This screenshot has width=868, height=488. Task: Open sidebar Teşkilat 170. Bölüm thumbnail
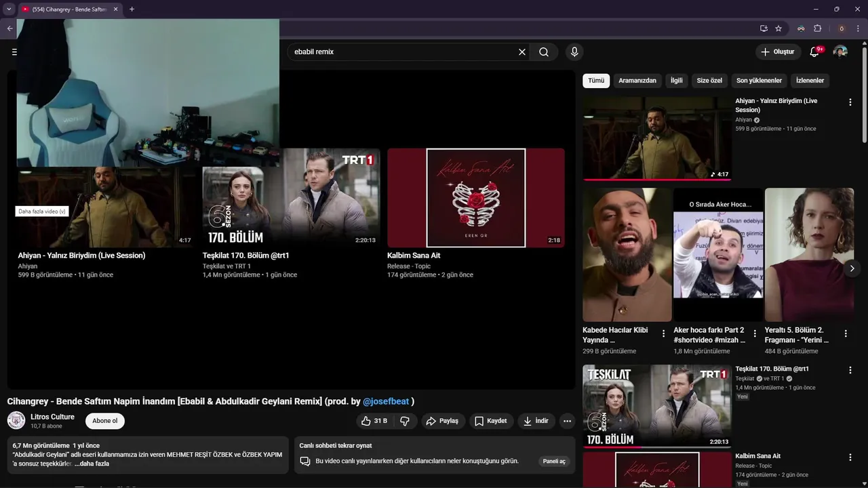pyautogui.click(x=657, y=407)
